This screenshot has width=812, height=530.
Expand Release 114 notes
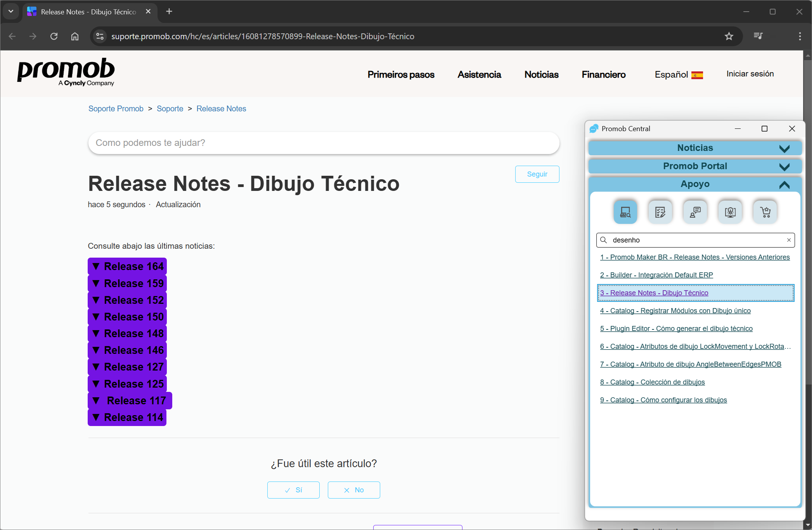[127, 417]
